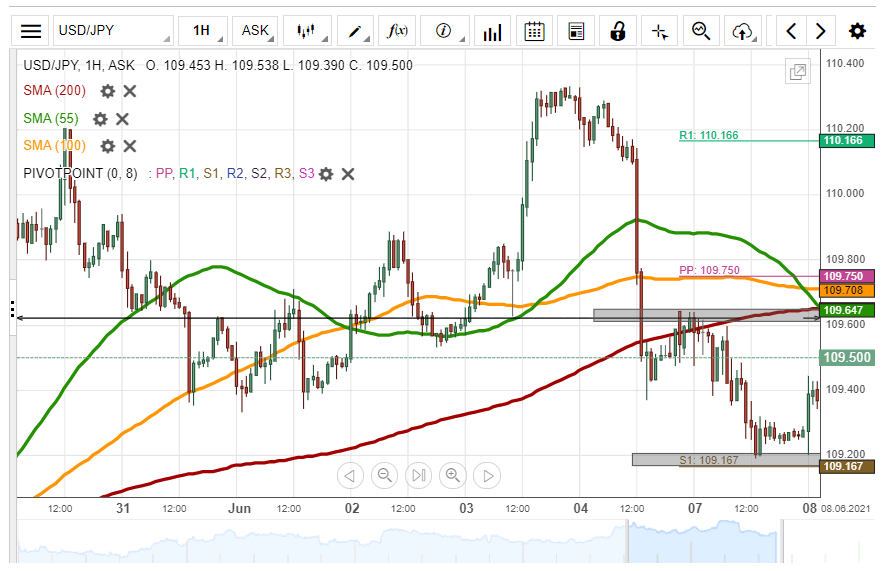Toggle the crosshair cursor tool
The height and width of the screenshot is (571, 882).
tap(659, 31)
